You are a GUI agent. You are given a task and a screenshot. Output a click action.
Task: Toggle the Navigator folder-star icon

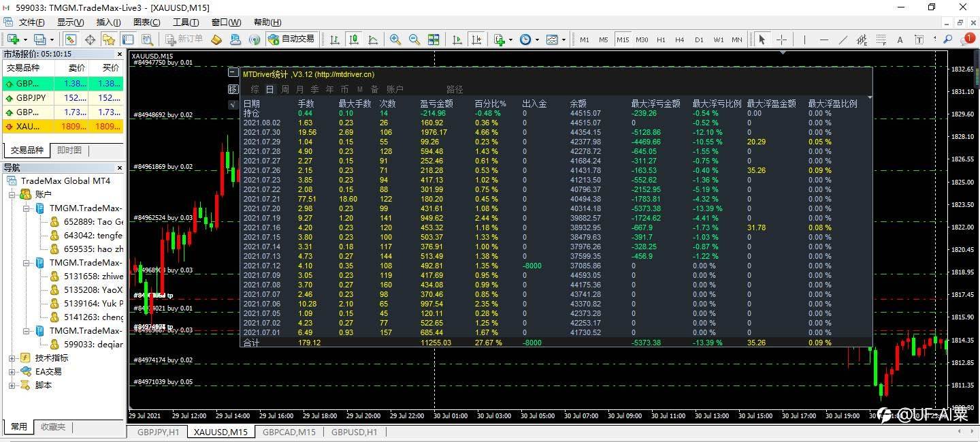click(x=109, y=40)
